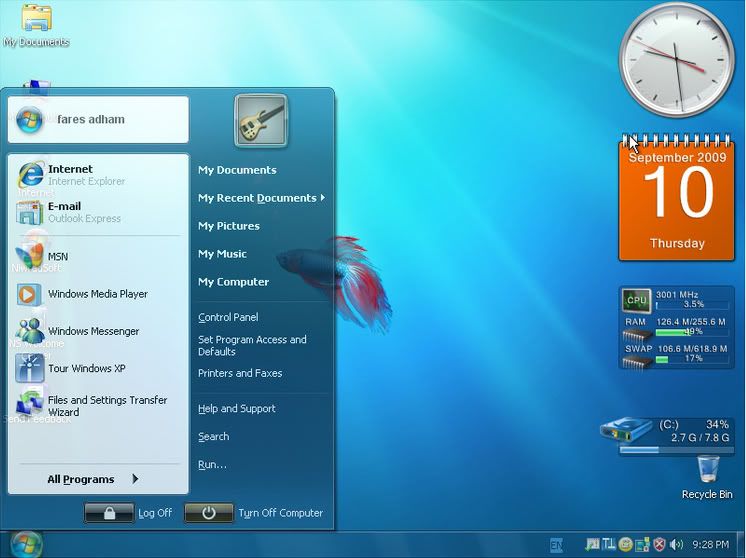
Task: Click the September 2009 calendar gadget
Action: click(677, 197)
